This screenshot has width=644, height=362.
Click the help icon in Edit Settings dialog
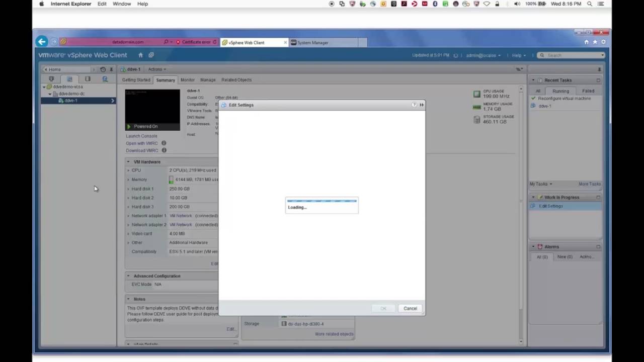click(x=414, y=105)
